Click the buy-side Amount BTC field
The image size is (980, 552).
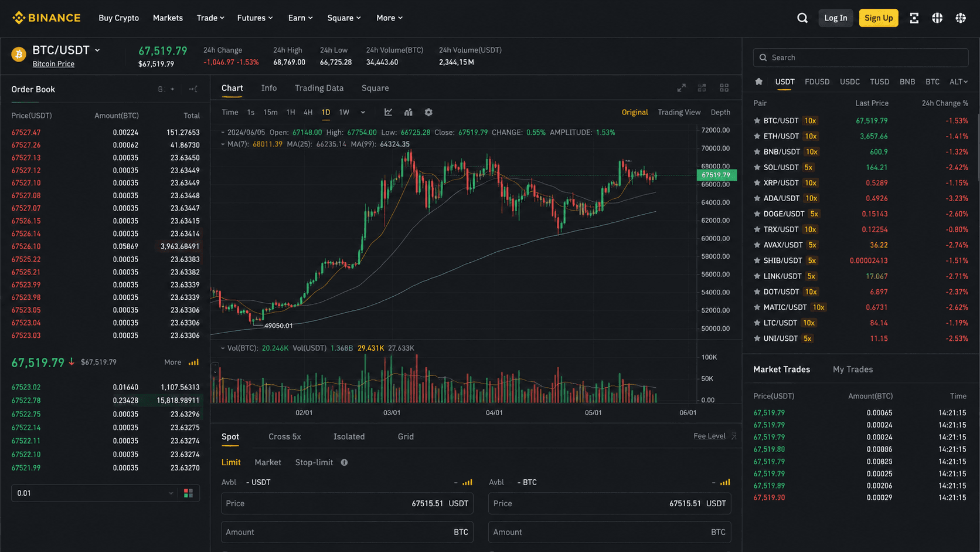click(x=347, y=532)
